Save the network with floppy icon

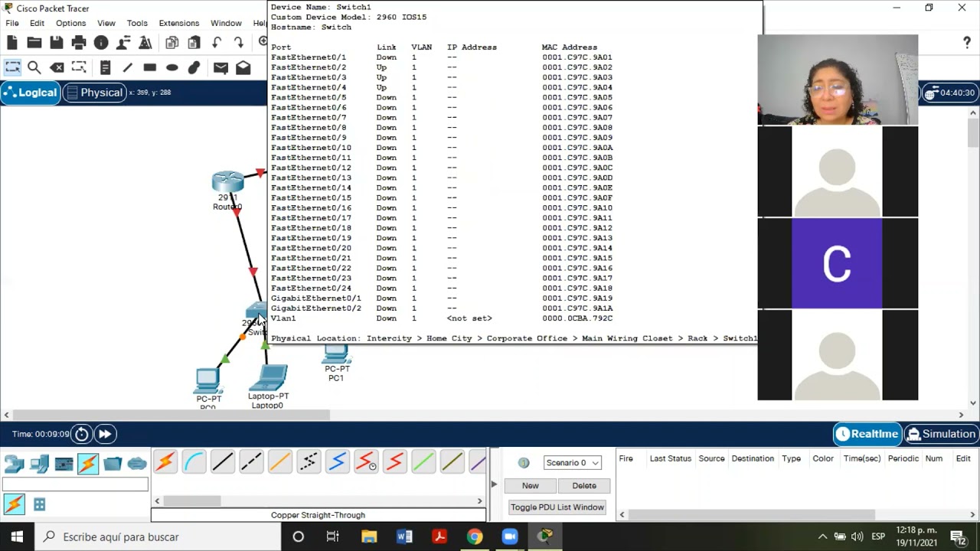pyautogui.click(x=56, y=42)
